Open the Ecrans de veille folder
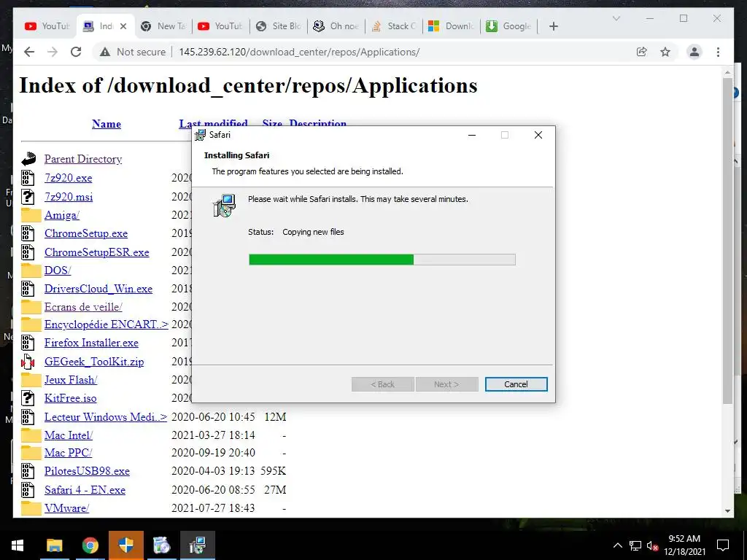Image resolution: width=747 pixels, height=560 pixels. coord(83,307)
